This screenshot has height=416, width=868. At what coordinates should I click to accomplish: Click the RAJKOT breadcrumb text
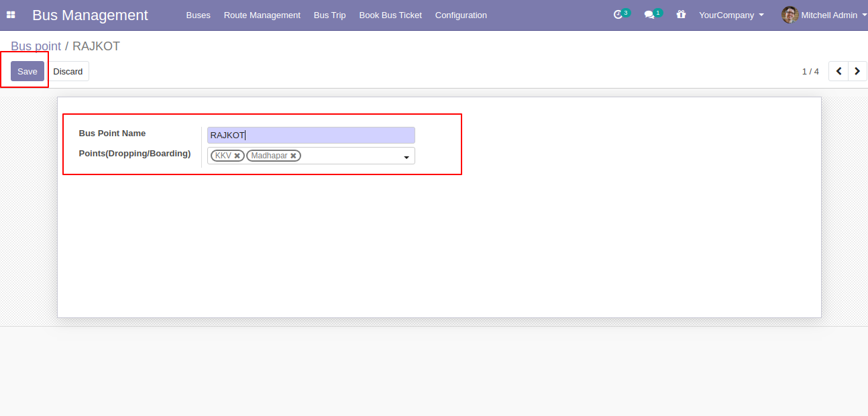pyautogui.click(x=96, y=46)
